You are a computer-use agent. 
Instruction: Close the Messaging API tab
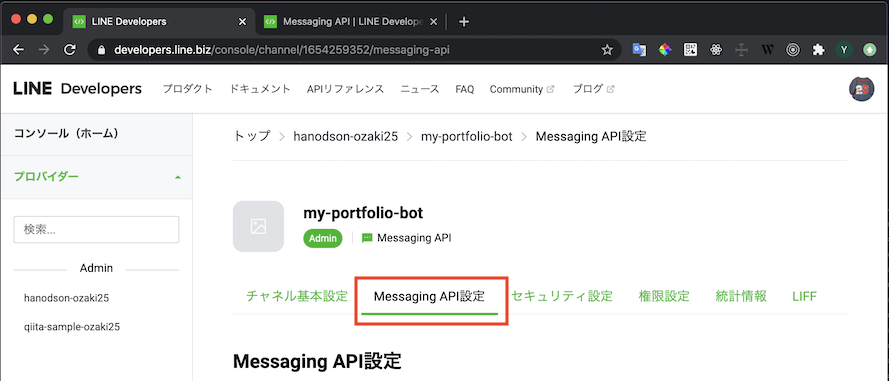tap(433, 22)
